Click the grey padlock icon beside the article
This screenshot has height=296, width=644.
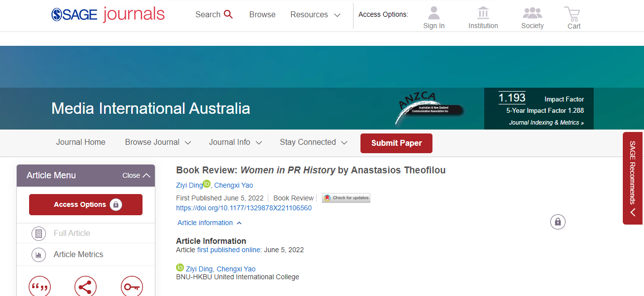coord(558,222)
